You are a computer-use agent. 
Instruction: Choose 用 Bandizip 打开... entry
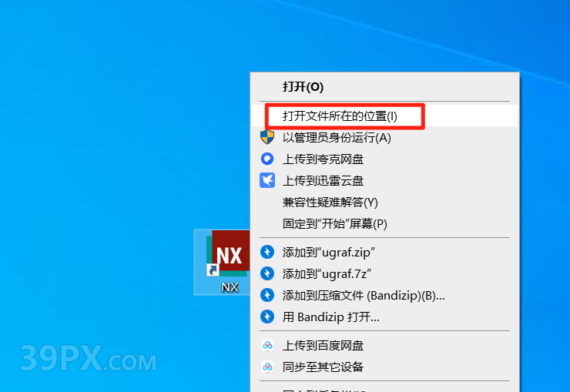coord(330,317)
